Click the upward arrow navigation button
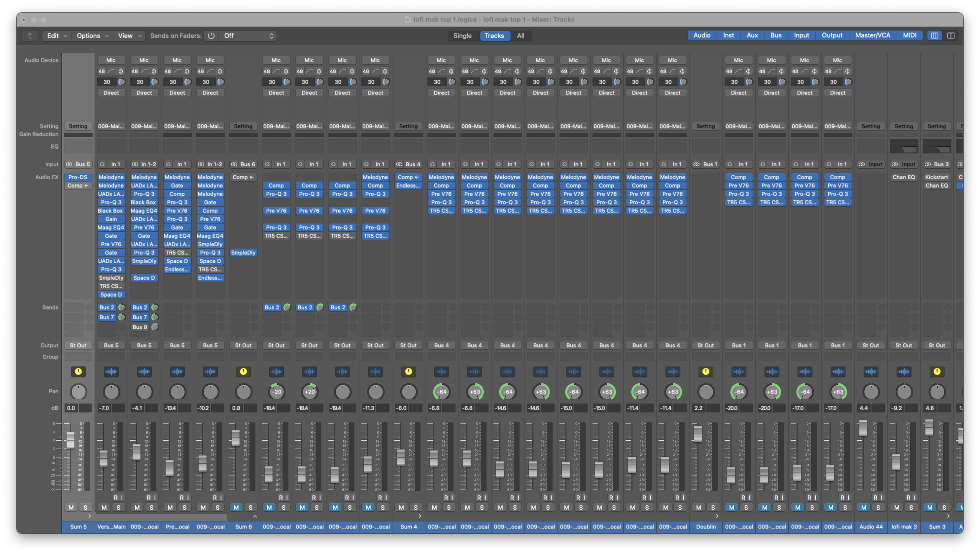The height and width of the screenshot is (554, 980). [30, 36]
